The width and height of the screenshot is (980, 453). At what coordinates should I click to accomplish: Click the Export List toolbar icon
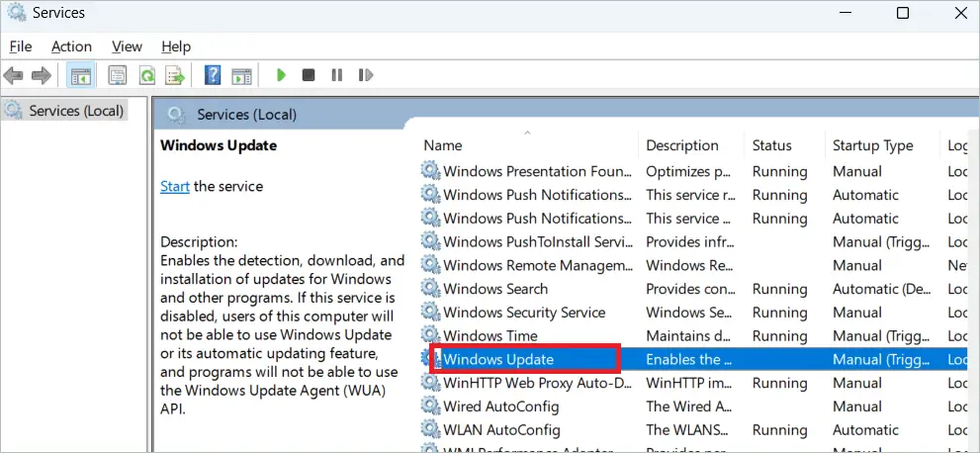[x=175, y=75]
